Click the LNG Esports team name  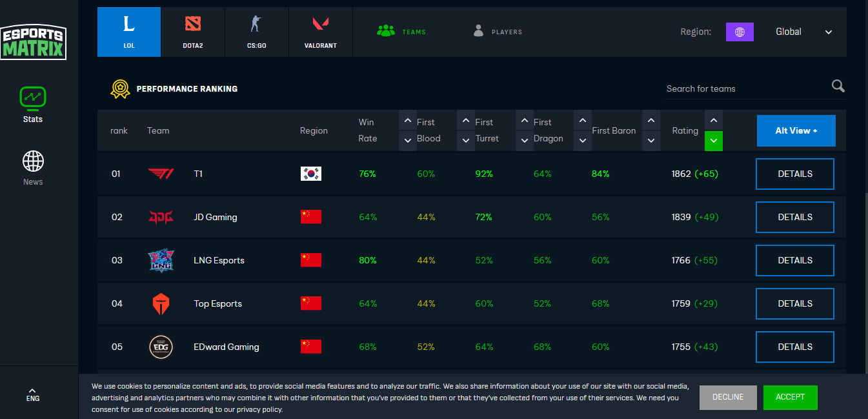(219, 260)
